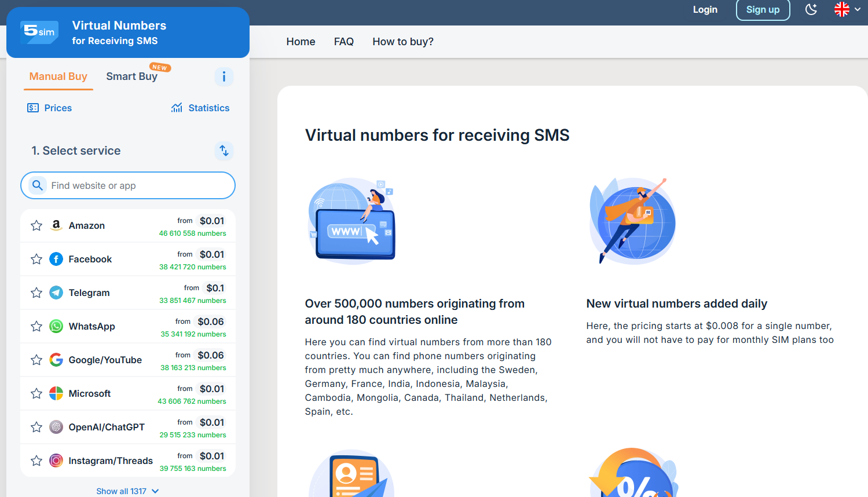Viewport: 868px width, 497px height.
Task: Favorite Google/YouTube with the star
Action: (36, 360)
